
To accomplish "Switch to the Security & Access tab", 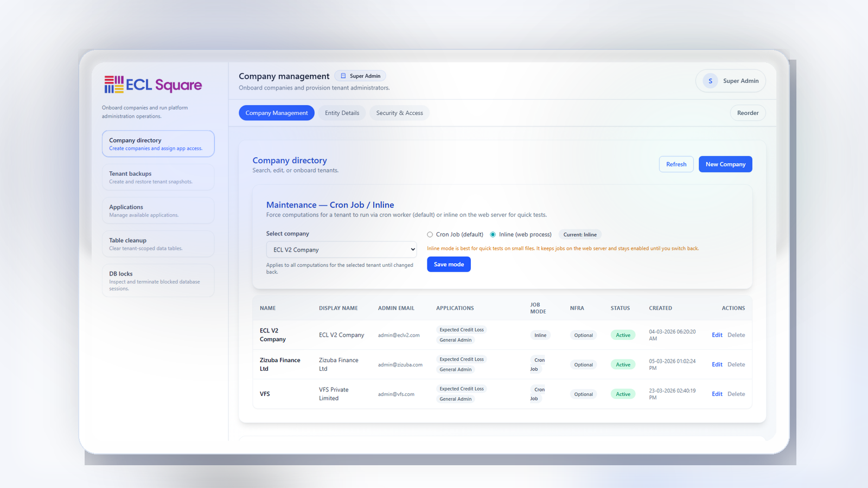I will tap(399, 113).
